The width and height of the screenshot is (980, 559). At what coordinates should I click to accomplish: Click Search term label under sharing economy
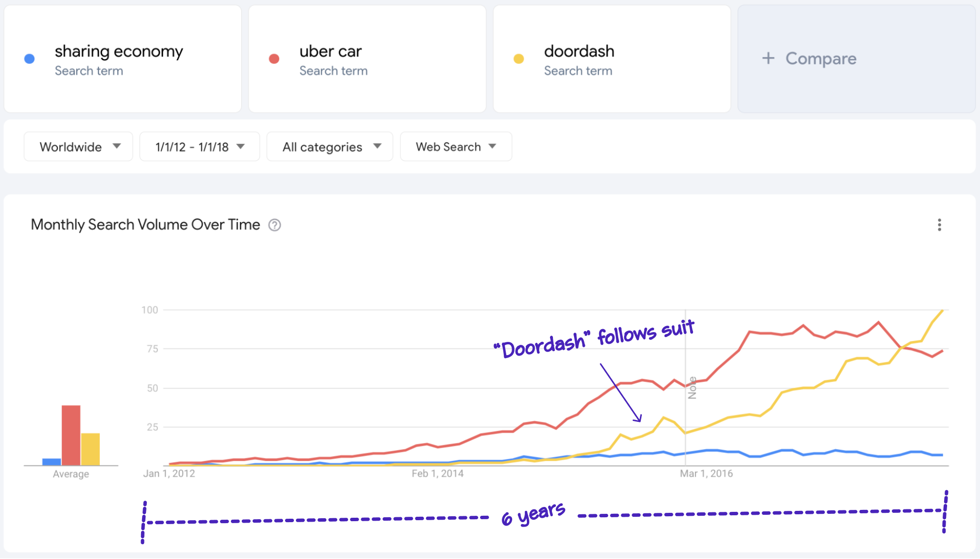(89, 71)
